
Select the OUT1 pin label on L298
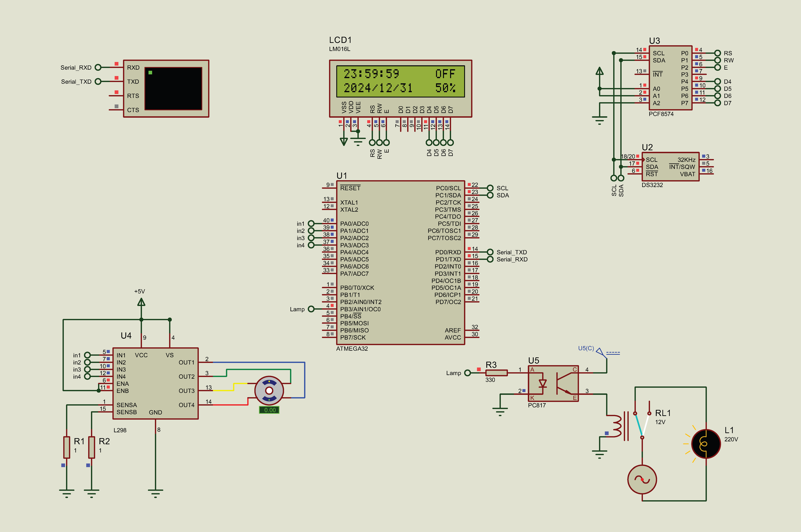tap(187, 362)
